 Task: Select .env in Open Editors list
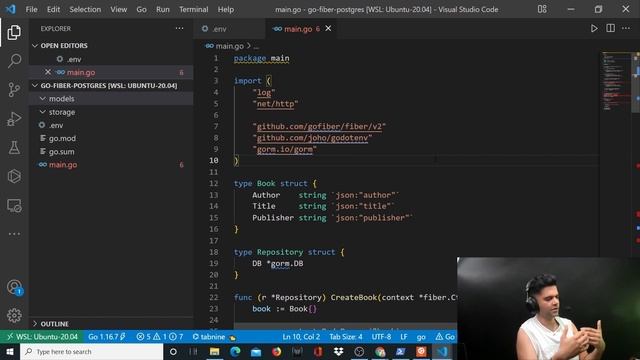(x=111, y=59)
